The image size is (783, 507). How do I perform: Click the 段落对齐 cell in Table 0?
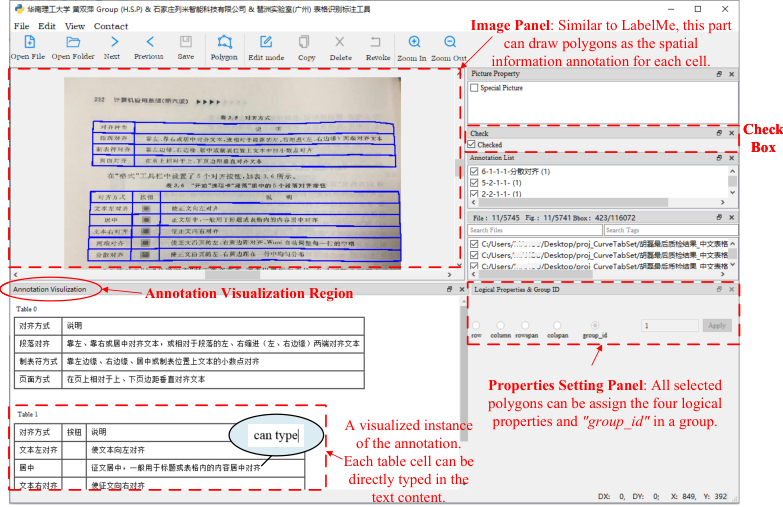pyautogui.click(x=38, y=344)
